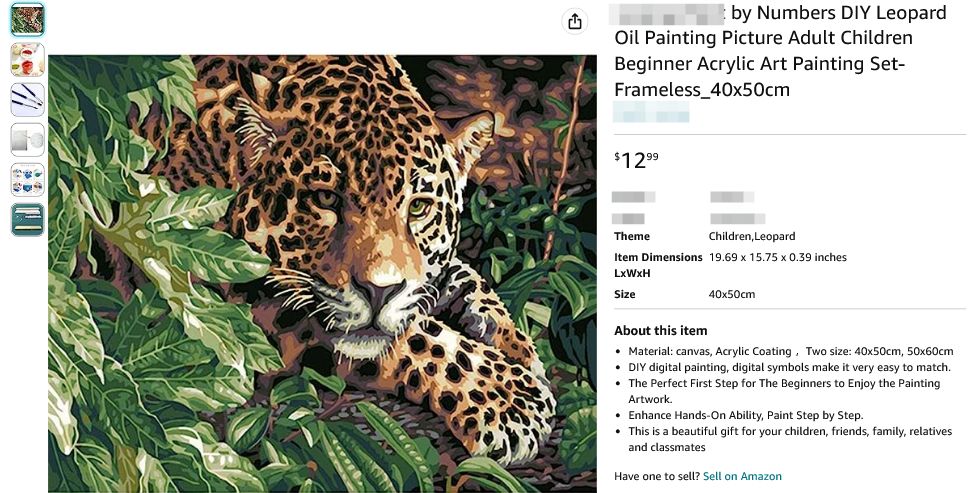Open the main leopard product image
973x493 pixels.
[x=321, y=273]
